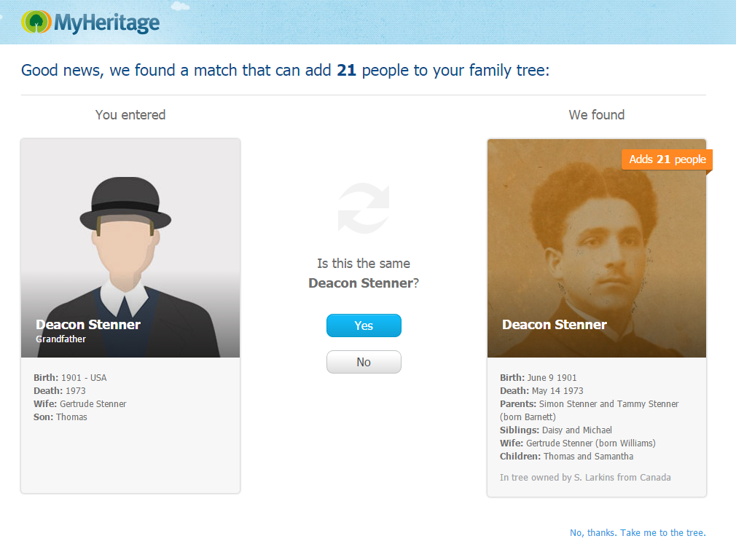Screen dimensions: 736x560
Task: Confirm the match with the Yes button
Action: 364,326
